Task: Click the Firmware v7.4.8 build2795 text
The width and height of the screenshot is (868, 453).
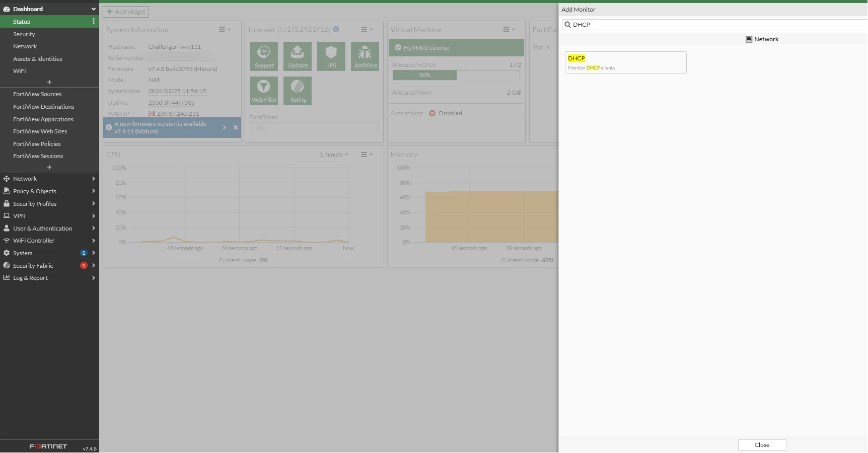Action: click(183, 69)
